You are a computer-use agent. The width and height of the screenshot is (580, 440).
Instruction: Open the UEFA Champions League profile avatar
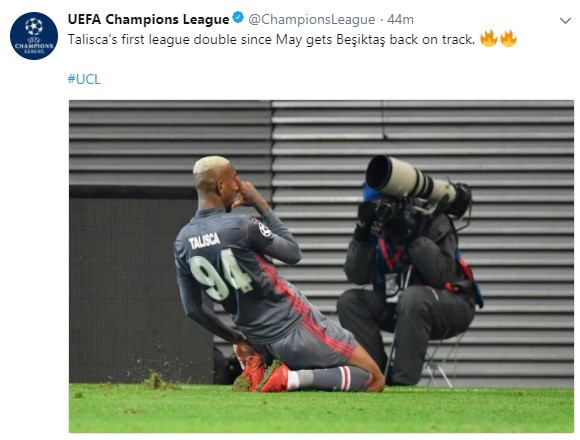(34, 35)
